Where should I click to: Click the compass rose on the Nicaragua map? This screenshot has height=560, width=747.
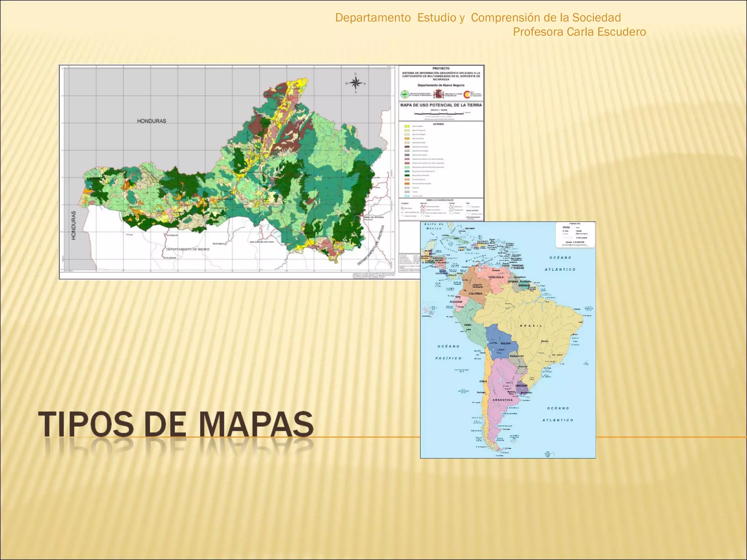coord(356,83)
